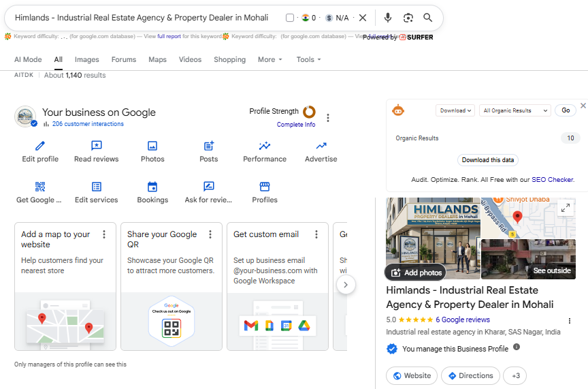The height and width of the screenshot is (389, 588).
Task: Open the See outside street view photo
Action: tap(528, 259)
